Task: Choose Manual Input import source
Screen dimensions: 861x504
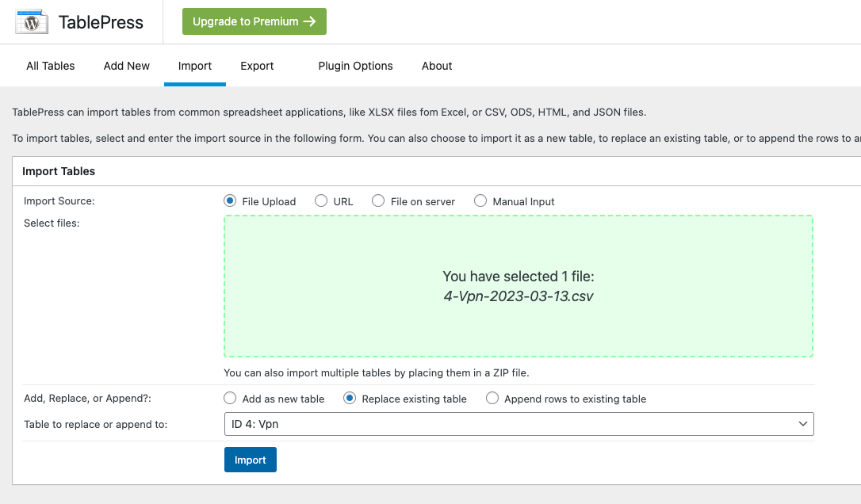Action: click(480, 201)
